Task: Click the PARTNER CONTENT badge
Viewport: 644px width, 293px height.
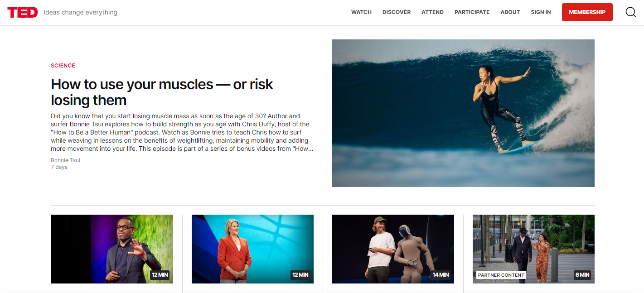Action: 501,275
